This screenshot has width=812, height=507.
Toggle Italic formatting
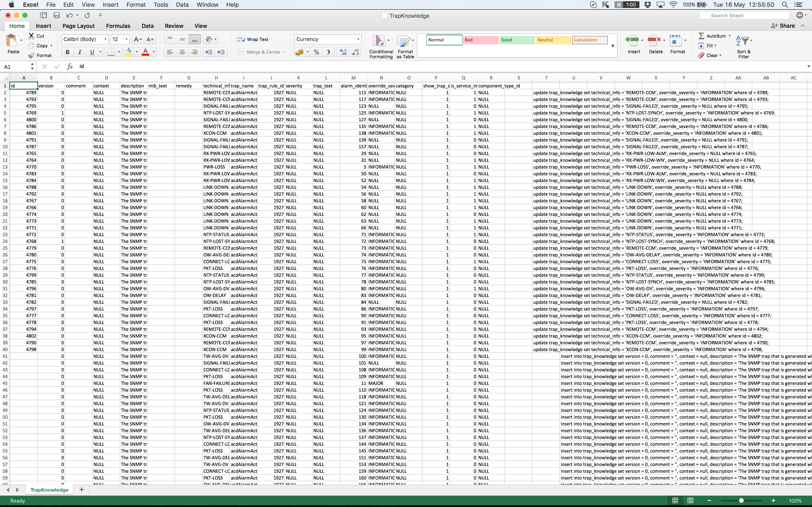pyautogui.click(x=80, y=52)
